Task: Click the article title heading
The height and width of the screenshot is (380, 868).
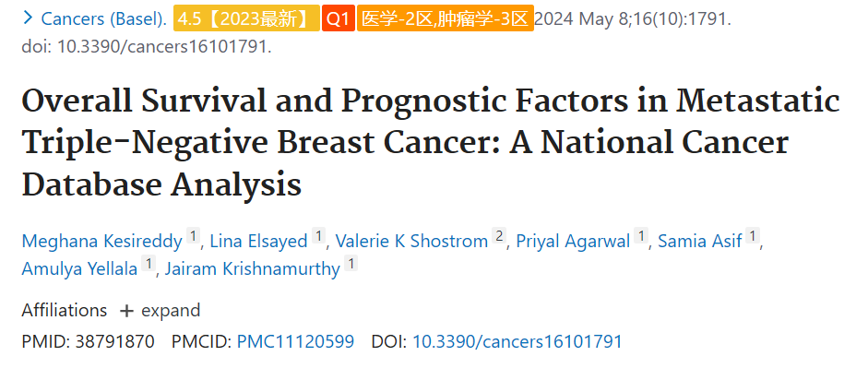Action: tap(431, 143)
